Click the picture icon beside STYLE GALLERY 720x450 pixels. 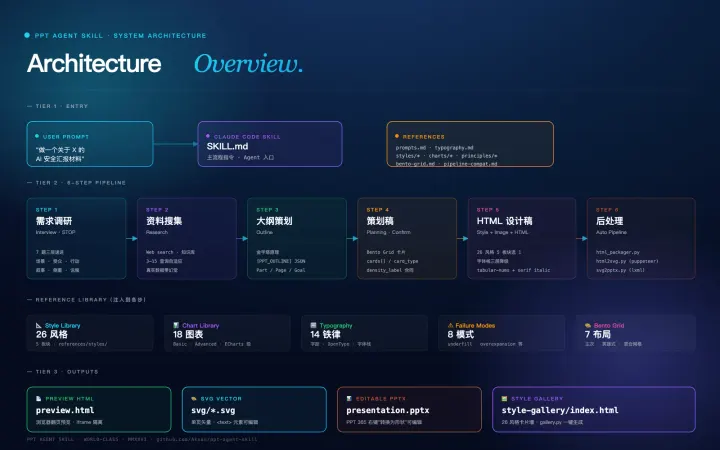pos(505,399)
